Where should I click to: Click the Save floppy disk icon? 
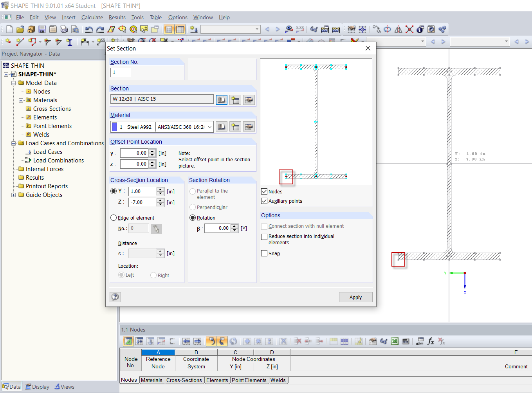click(x=42, y=29)
